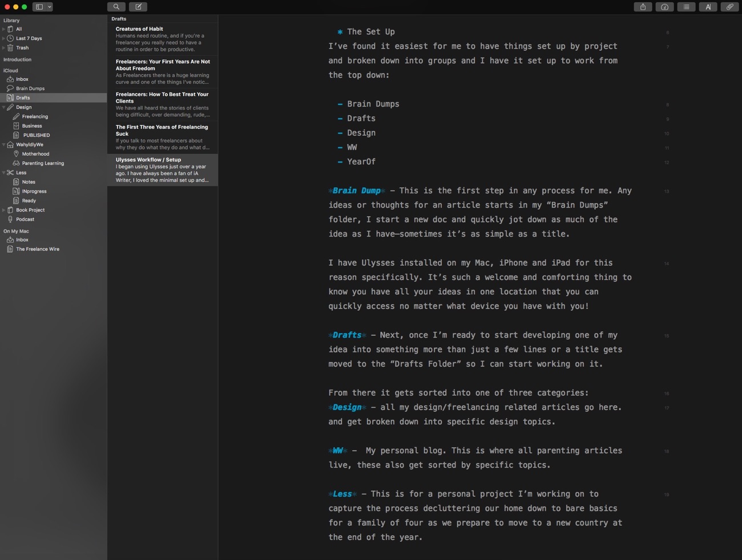
Task: Open 'The First Three Years of Freelancing Suck' sheet
Action: click(163, 137)
